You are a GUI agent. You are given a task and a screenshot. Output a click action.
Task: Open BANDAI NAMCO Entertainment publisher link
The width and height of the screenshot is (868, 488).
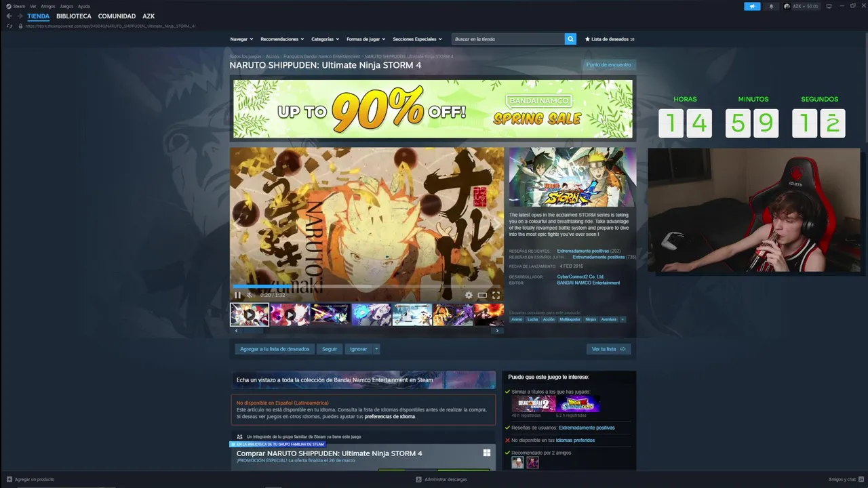point(589,283)
